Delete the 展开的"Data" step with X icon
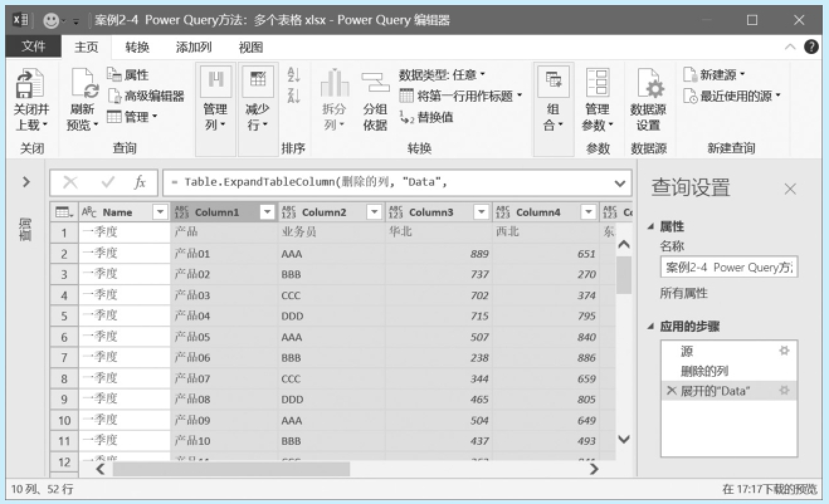 pyautogui.click(x=671, y=391)
